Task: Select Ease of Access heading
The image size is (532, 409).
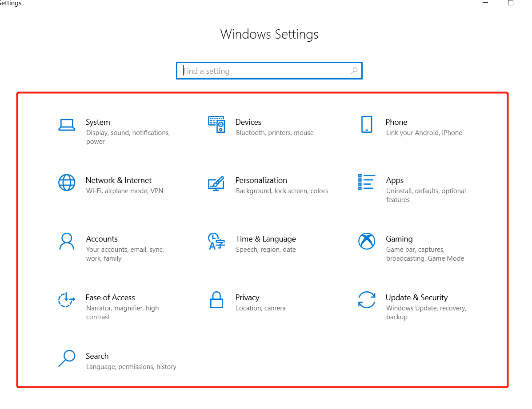Action: (110, 298)
